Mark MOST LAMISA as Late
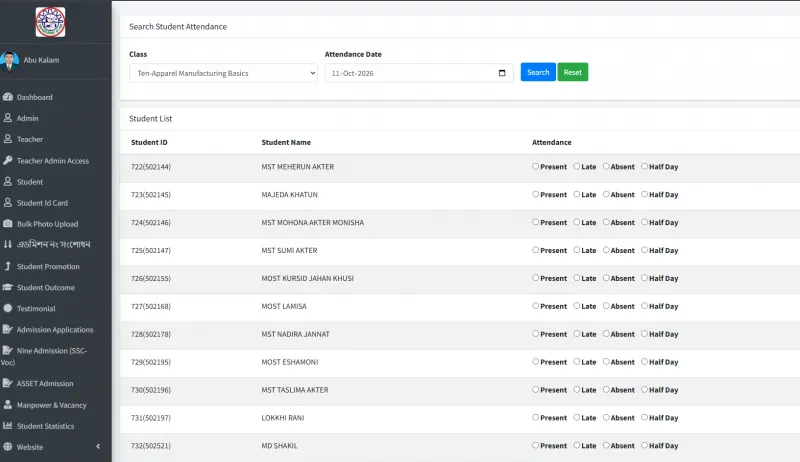Image resolution: width=800 pixels, height=462 pixels. pyautogui.click(x=577, y=305)
